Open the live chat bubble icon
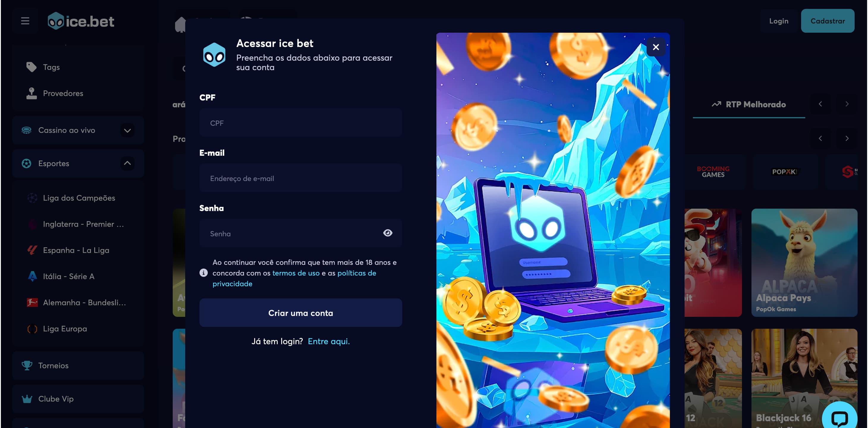 (x=839, y=418)
